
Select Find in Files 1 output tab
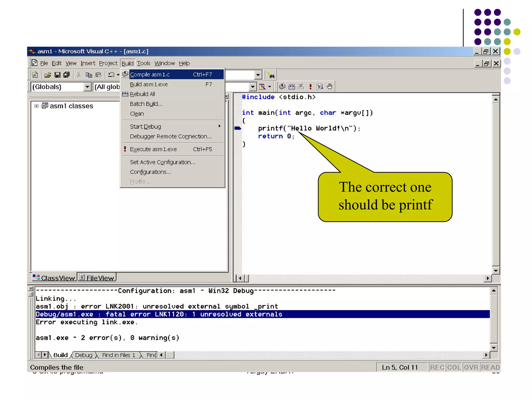119,355
